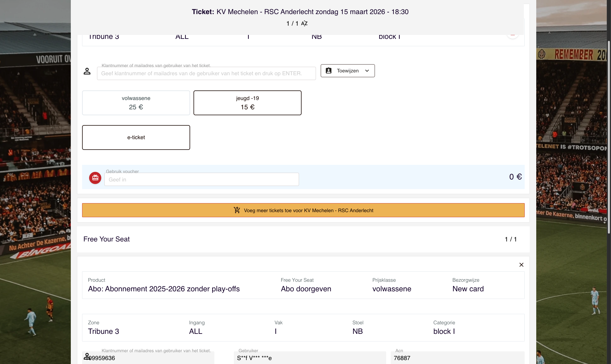The width and height of the screenshot is (611, 364).
Task: Click the person icon beside customer number field
Action: click(x=87, y=71)
